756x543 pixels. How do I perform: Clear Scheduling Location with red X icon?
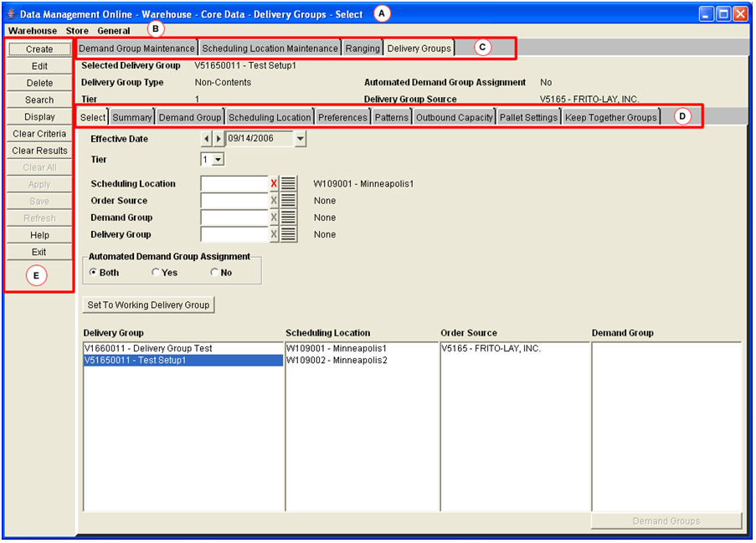(274, 183)
